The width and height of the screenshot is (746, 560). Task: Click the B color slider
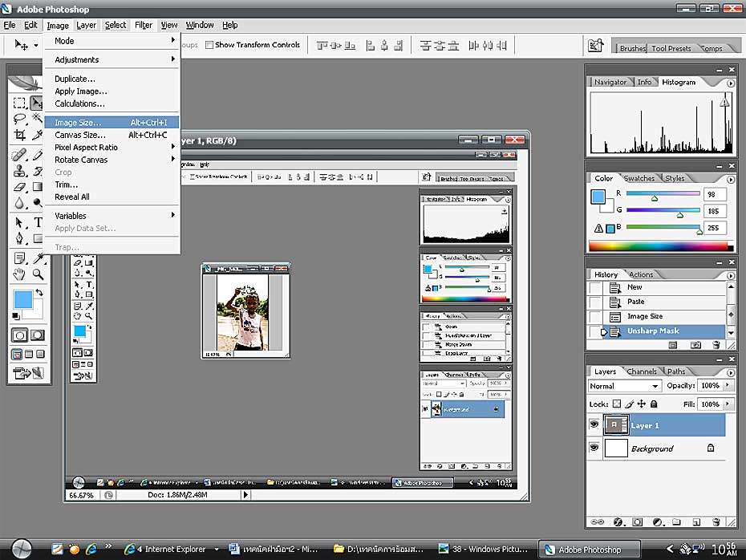(x=663, y=227)
